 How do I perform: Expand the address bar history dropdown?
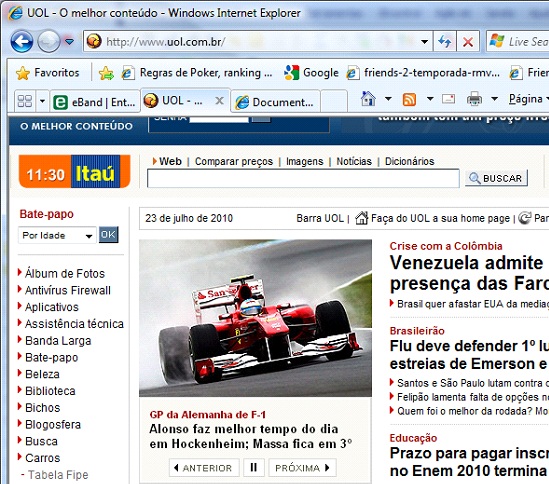tap(425, 42)
